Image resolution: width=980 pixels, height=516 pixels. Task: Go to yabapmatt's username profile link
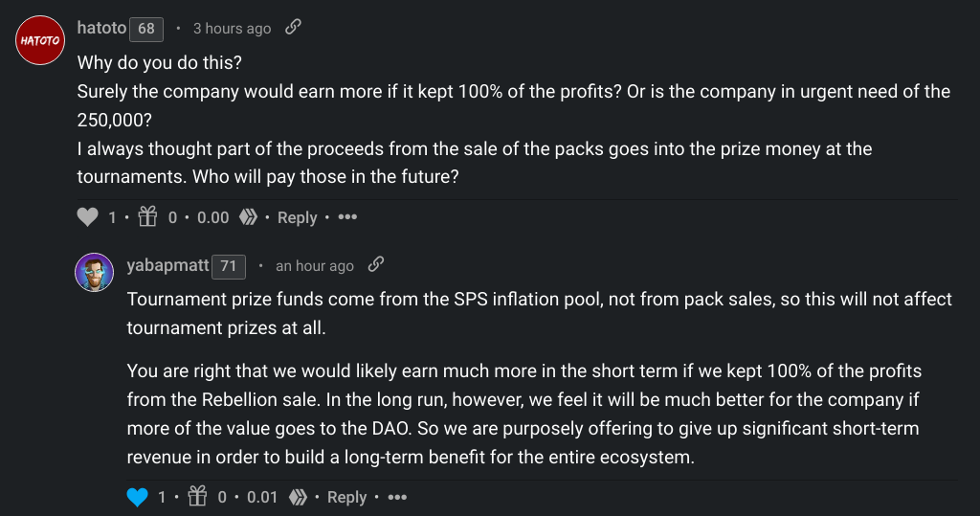pos(168,265)
